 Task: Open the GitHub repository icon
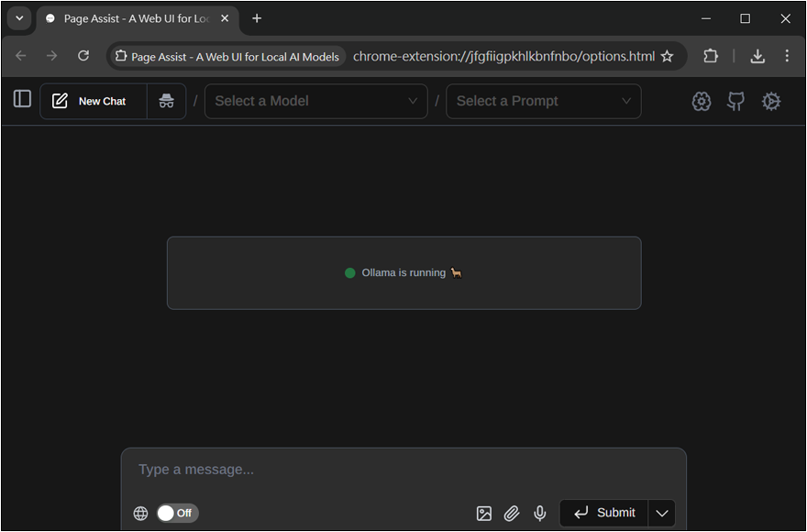click(x=735, y=102)
